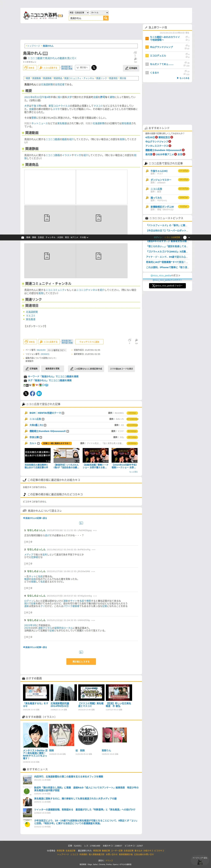Screen dimensions: 211x868
Task: Share on Facebook round icon
Action: [32, 394]
